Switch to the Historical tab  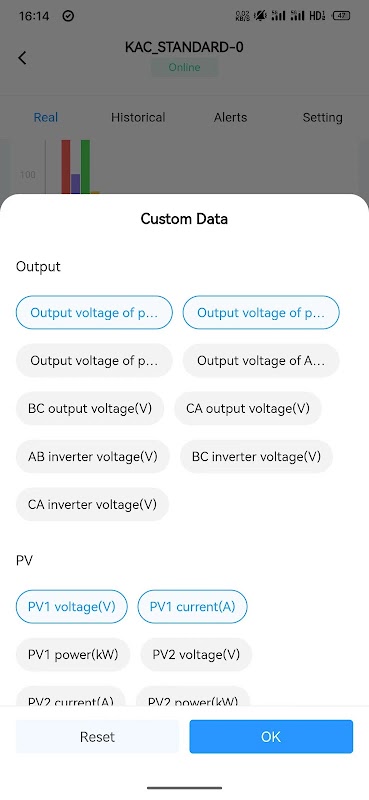(138, 117)
